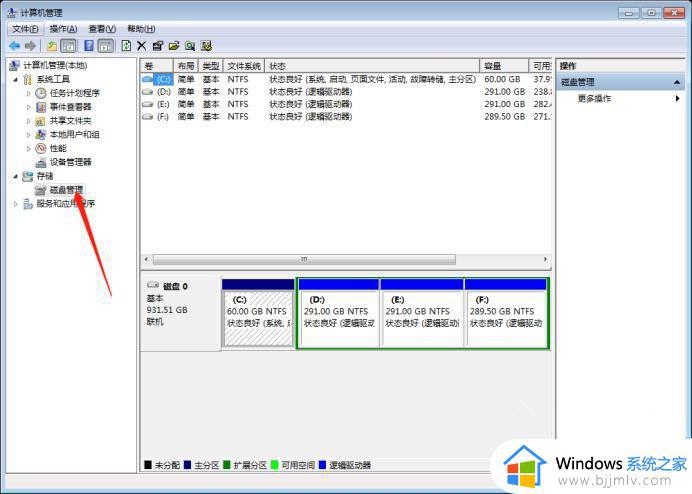Click the volume list horizontal scrollbar thumb
Screen dimensions: 692x494
point(304,260)
